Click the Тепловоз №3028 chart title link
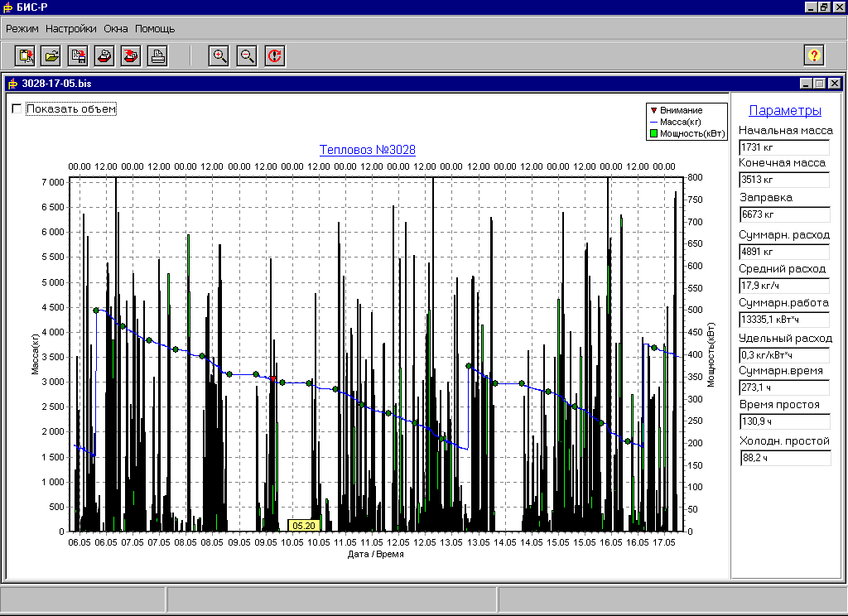848x616 pixels. 367,150
